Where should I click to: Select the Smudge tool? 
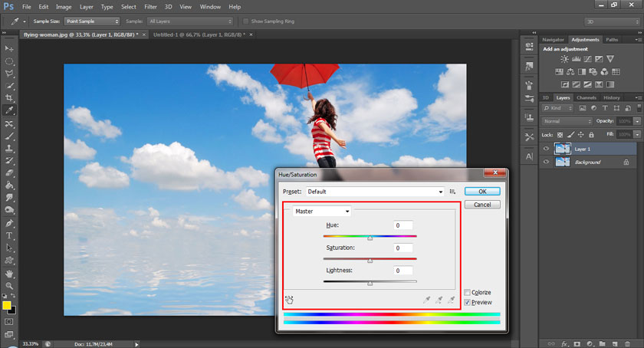tap(9, 198)
